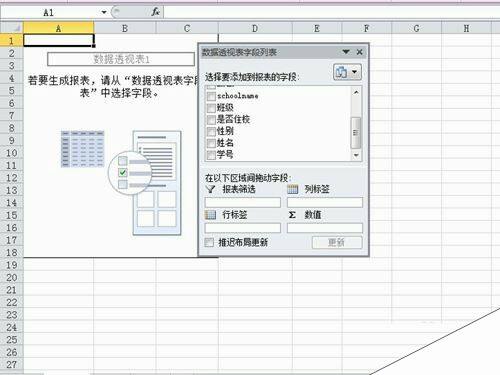
Task: Enable 推迟布局更新 checkbox
Action: tap(209, 242)
